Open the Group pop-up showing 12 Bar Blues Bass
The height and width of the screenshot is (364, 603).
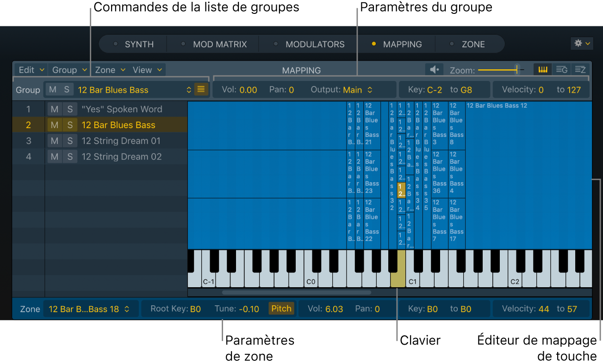click(x=134, y=90)
